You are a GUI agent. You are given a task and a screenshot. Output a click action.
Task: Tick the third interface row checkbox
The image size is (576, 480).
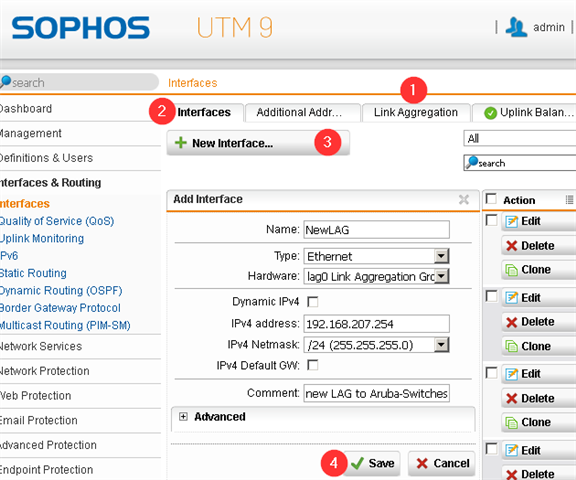(x=491, y=373)
